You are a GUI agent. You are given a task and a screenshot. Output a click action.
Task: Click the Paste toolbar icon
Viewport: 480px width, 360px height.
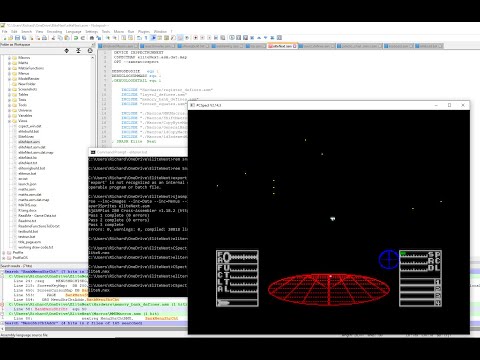(67, 38)
